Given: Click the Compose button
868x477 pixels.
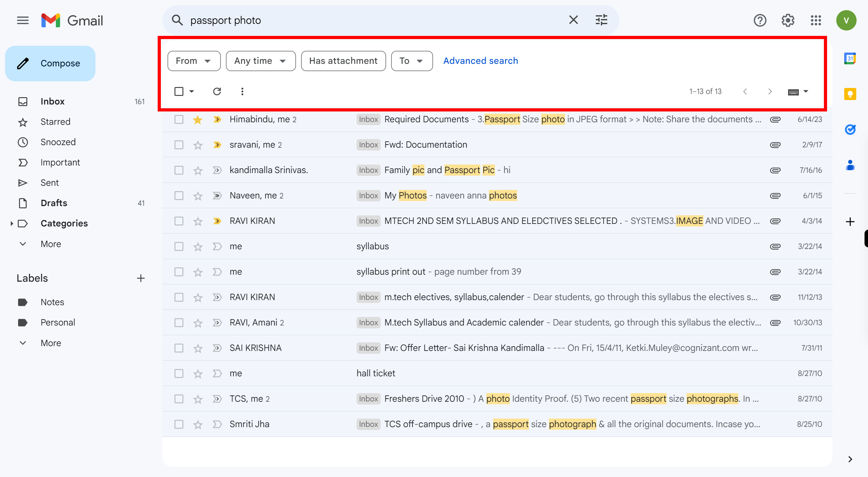Looking at the screenshot, I should point(50,64).
